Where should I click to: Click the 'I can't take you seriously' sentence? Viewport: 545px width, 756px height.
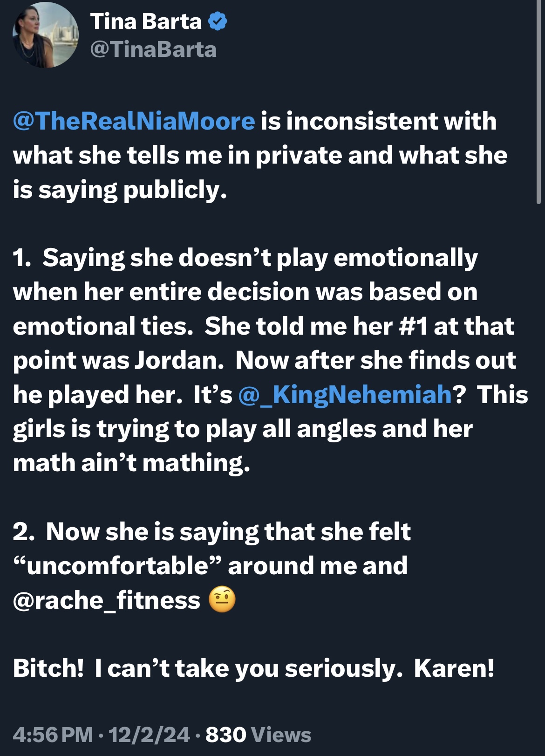coord(249,668)
